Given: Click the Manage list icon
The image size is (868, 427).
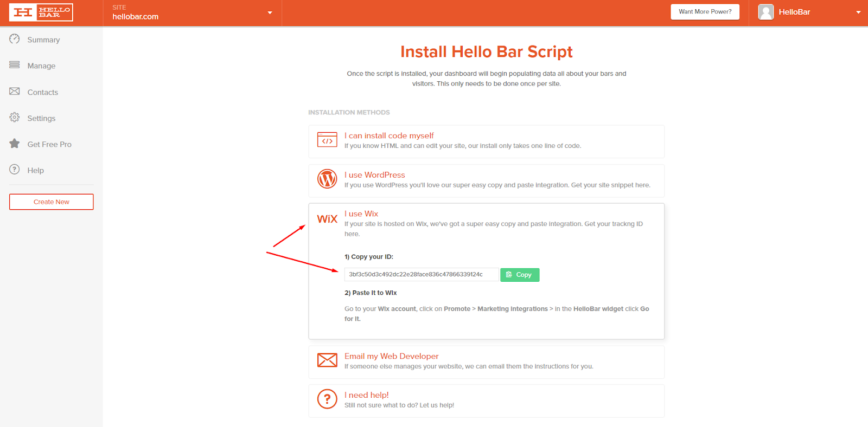Looking at the screenshot, I should (x=15, y=65).
